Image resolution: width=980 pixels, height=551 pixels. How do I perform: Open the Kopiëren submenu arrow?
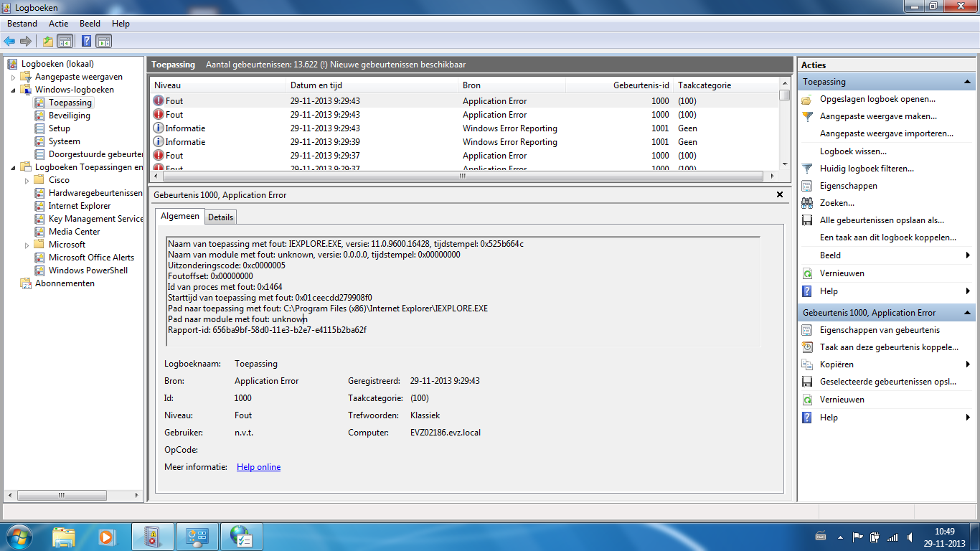[968, 364]
